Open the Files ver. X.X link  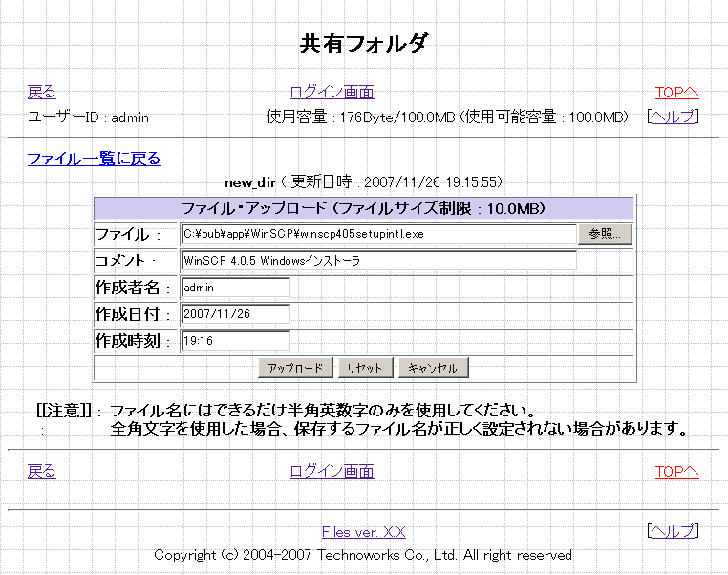(x=363, y=532)
